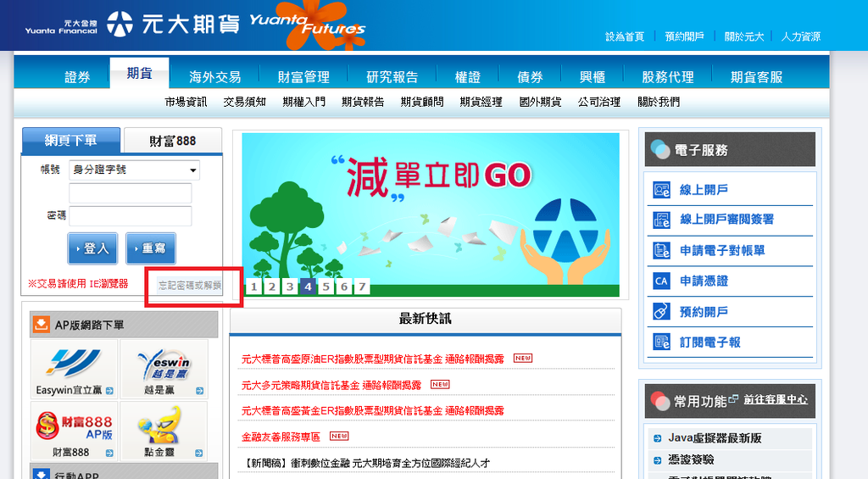
Task: Open the 海外交易 navigation tab
Action: [215, 77]
